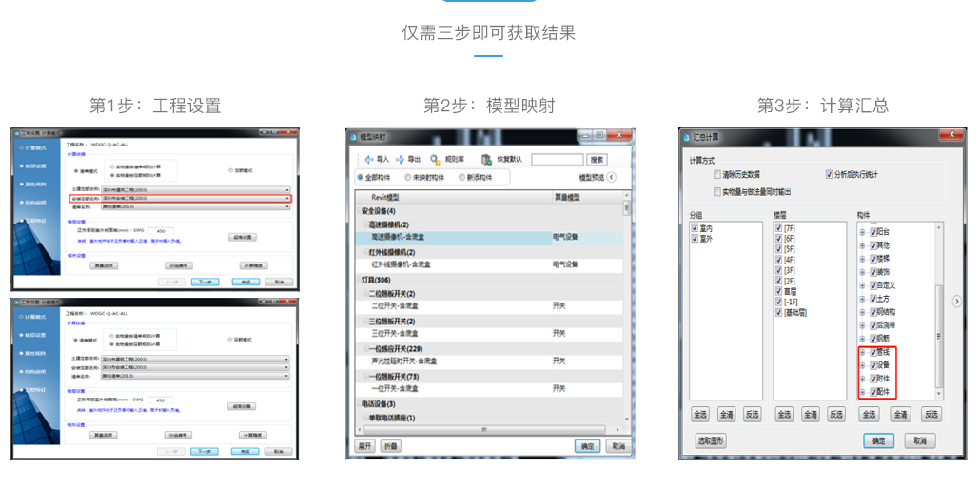Uncheck the 管线 component checkbox
This screenshot has width=980, height=488.
(873, 352)
